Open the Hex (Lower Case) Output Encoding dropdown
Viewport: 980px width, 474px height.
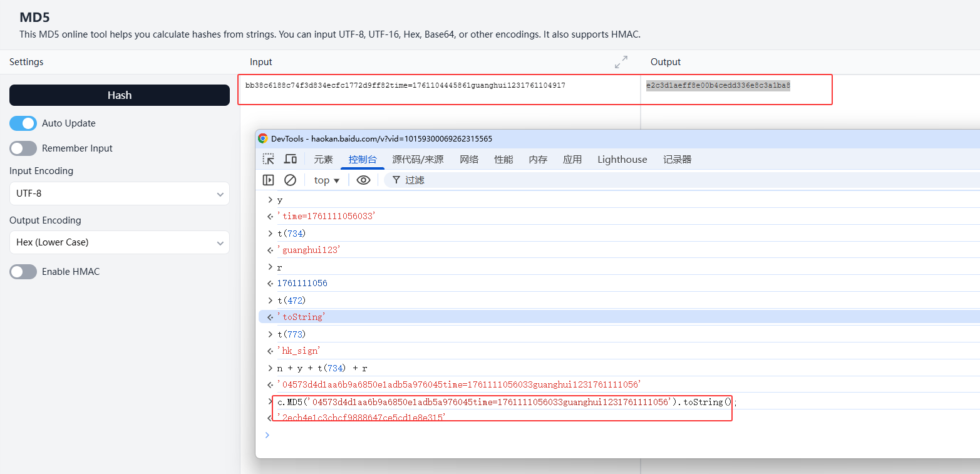click(119, 242)
